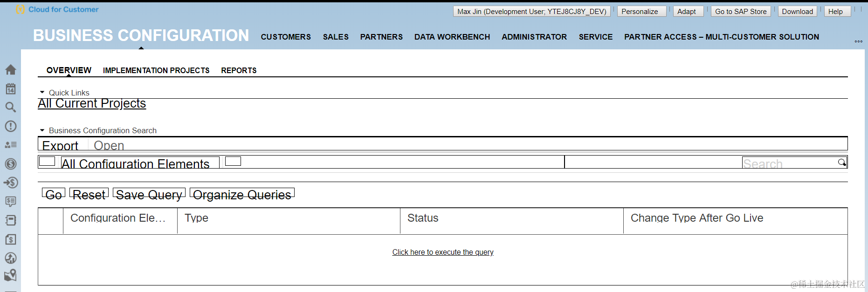
Task: Click 'Click here to execute the query' link
Action: click(443, 252)
